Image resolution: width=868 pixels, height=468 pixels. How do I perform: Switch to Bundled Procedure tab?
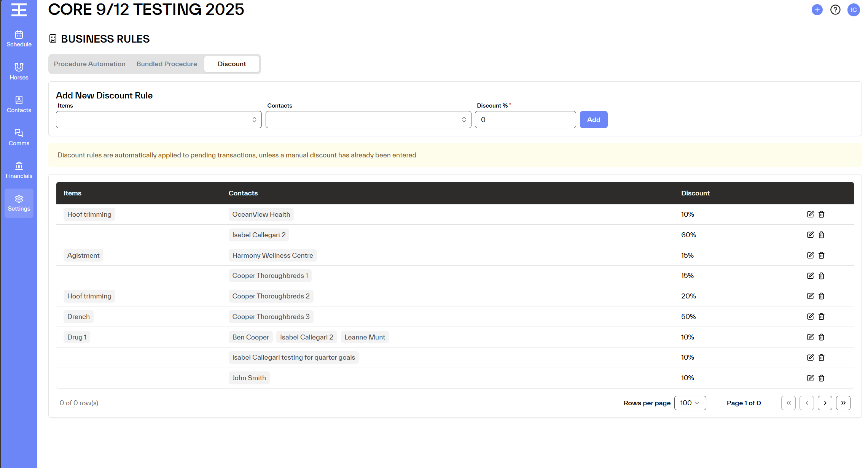click(x=167, y=64)
